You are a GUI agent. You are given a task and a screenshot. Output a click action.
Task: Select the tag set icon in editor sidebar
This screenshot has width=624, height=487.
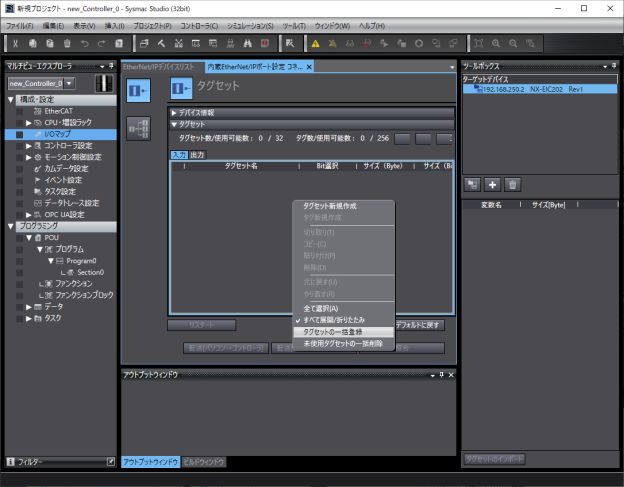point(138,90)
